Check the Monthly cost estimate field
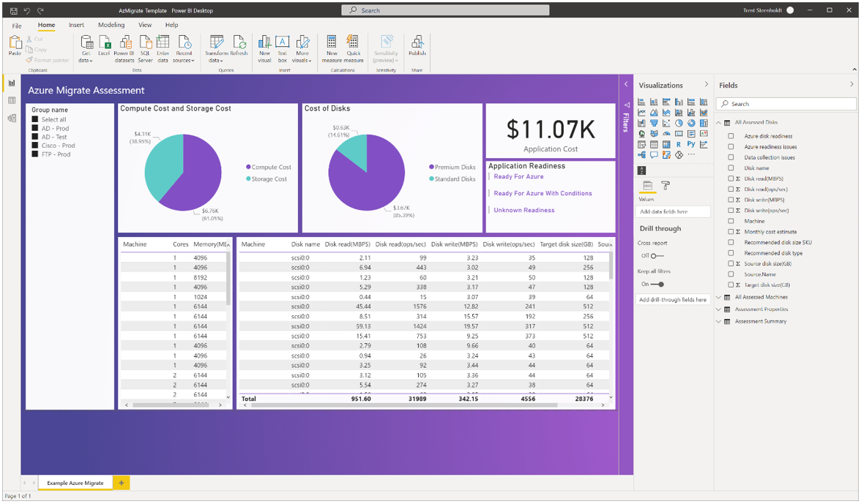 [731, 231]
